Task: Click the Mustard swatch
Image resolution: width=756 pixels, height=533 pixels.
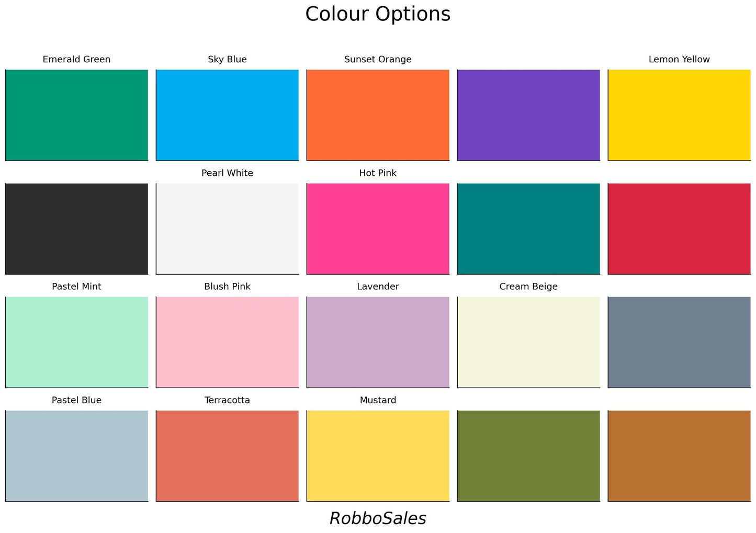Action: click(x=378, y=456)
